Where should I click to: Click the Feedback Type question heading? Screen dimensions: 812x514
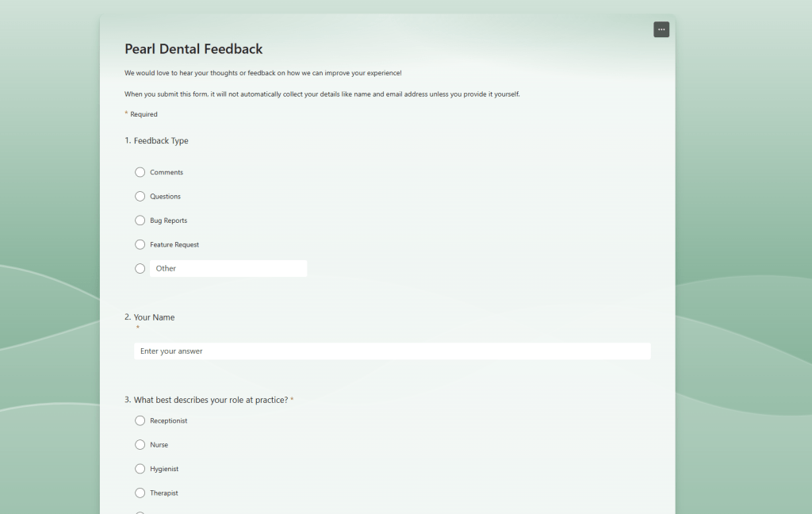point(160,141)
